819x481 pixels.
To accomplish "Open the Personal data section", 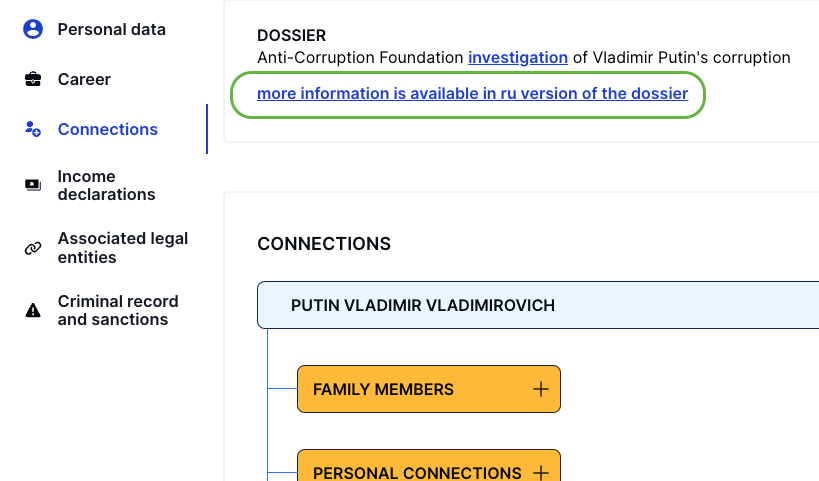I will point(111,29).
